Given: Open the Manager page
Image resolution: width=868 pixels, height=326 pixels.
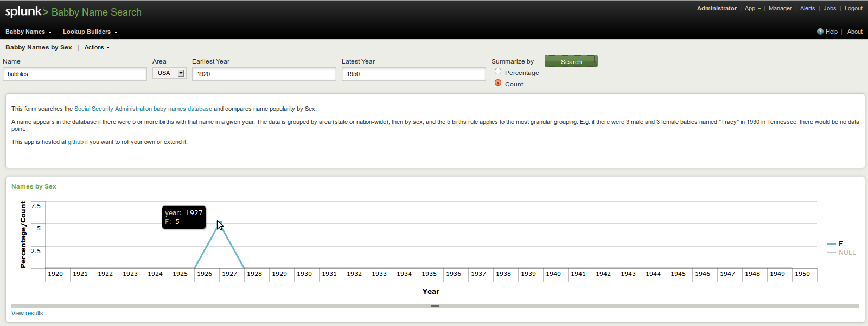Looking at the screenshot, I should pos(780,8).
